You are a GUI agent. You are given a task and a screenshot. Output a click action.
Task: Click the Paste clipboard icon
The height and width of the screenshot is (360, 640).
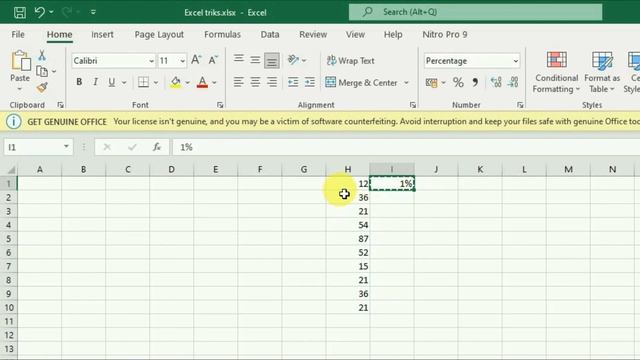[20, 61]
